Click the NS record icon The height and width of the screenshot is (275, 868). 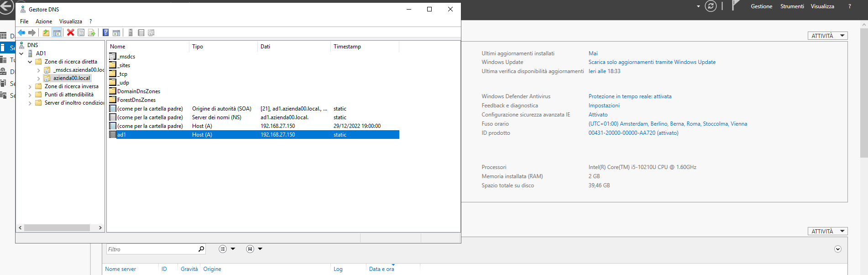pos(113,117)
